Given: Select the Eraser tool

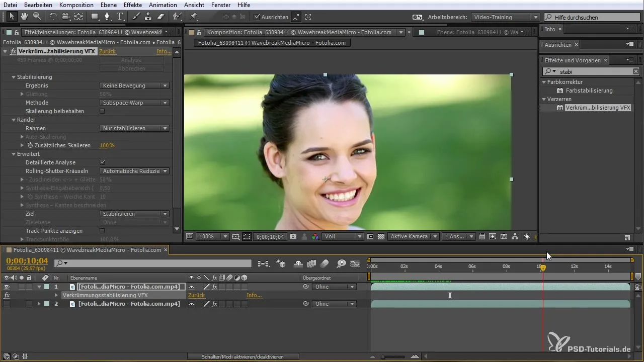Looking at the screenshot, I should (x=161, y=17).
